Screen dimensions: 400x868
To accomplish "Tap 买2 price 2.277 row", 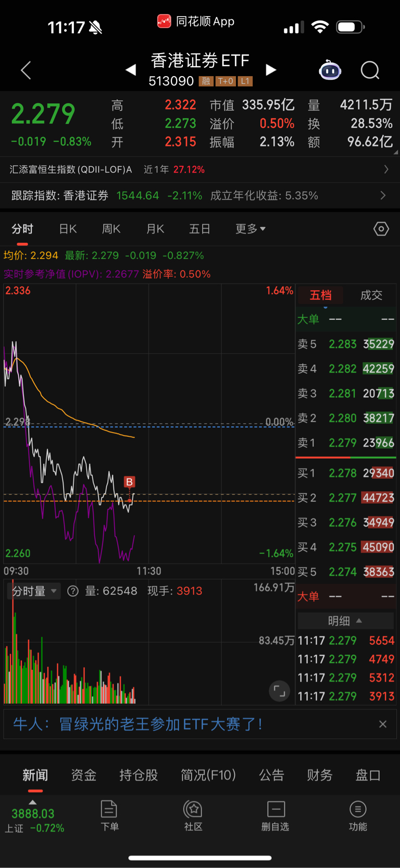I will tap(346, 498).
